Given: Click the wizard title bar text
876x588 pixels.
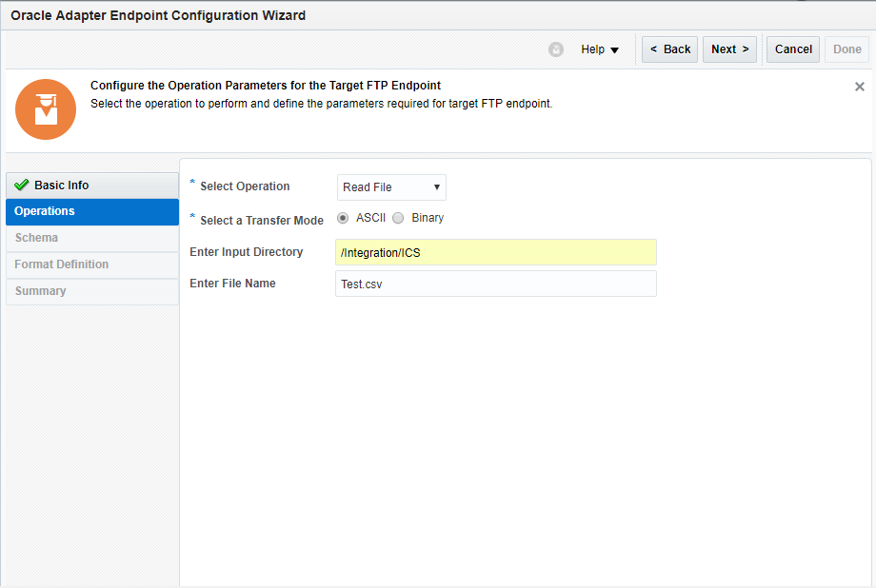Looking at the screenshot, I should click(x=158, y=16).
